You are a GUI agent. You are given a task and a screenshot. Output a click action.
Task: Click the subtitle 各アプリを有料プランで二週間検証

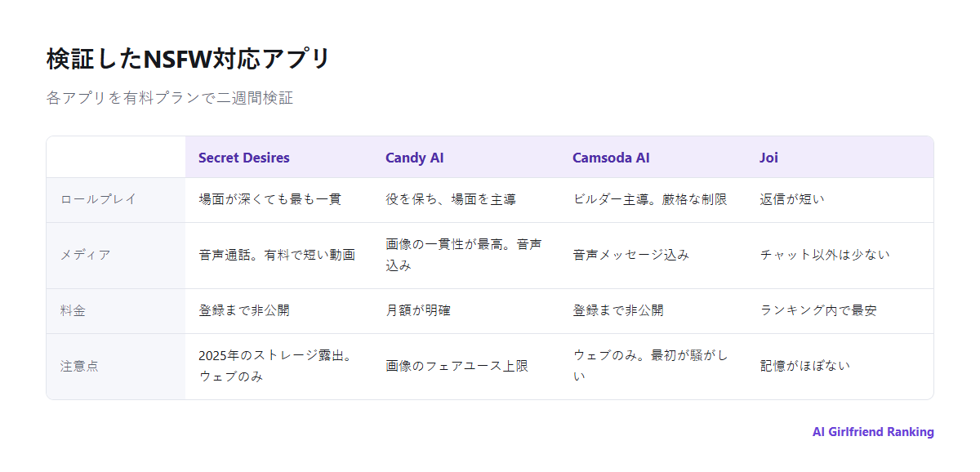170,98
